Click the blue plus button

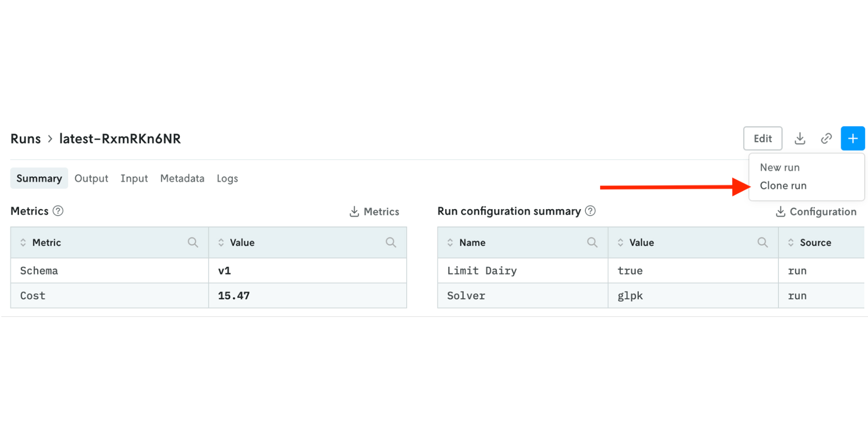(853, 139)
